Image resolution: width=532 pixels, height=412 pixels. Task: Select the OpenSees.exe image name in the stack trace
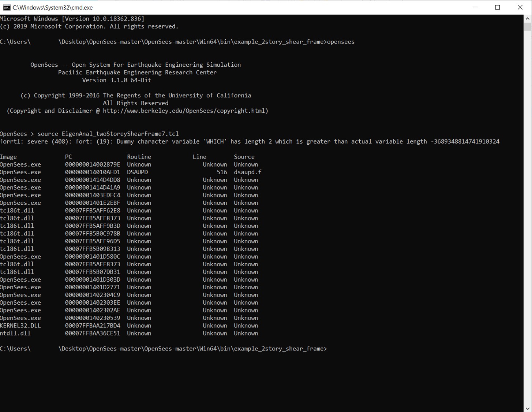pyautogui.click(x=20, y=164)
